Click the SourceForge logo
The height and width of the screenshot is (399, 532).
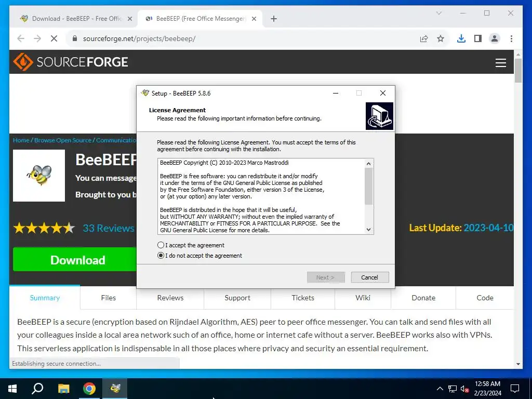click(x=71, y=62)
